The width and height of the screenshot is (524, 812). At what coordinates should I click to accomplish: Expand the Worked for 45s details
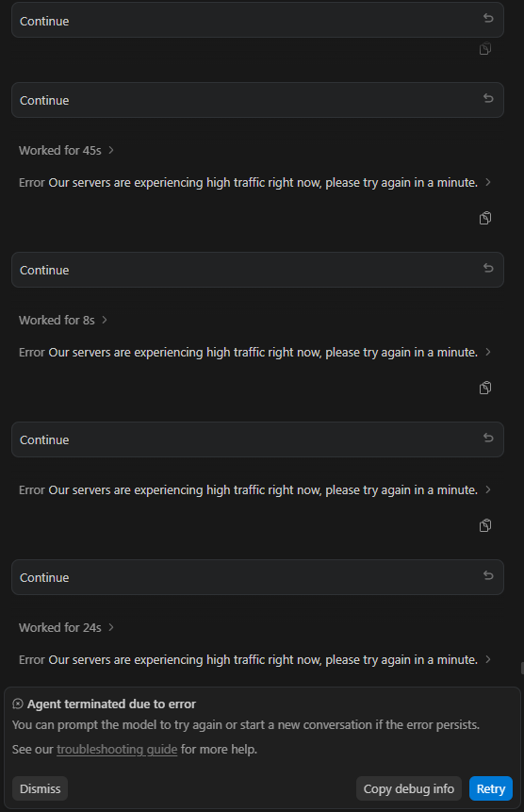66,150
